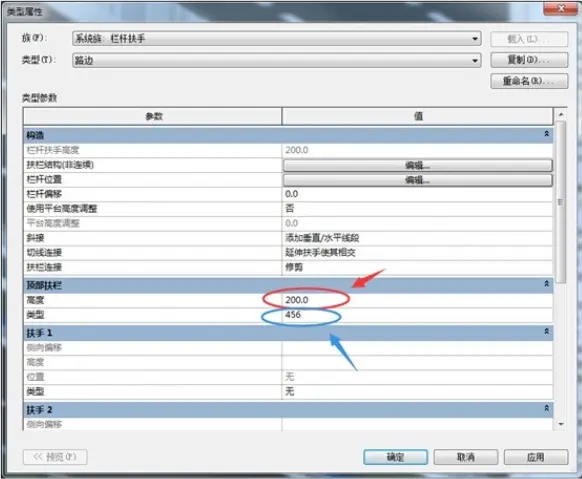The width and height of the screenshot is (582, 479).
Task: Click the 斜接 parameter label
Action: coord(35,238)
